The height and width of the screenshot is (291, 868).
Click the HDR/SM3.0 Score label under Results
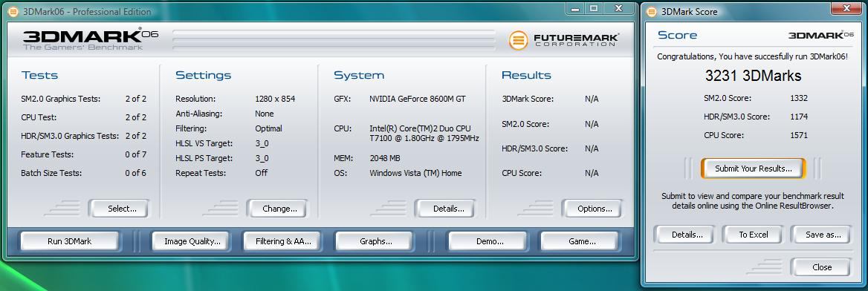535,148
